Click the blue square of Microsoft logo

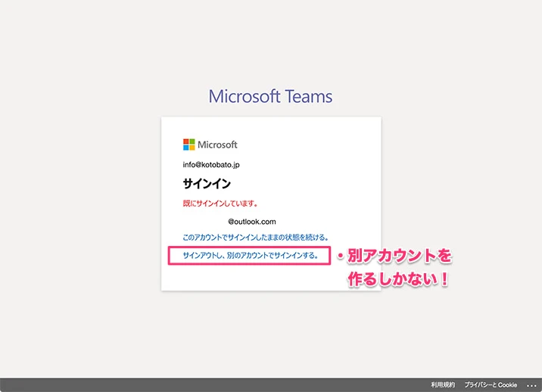[186, 148]
